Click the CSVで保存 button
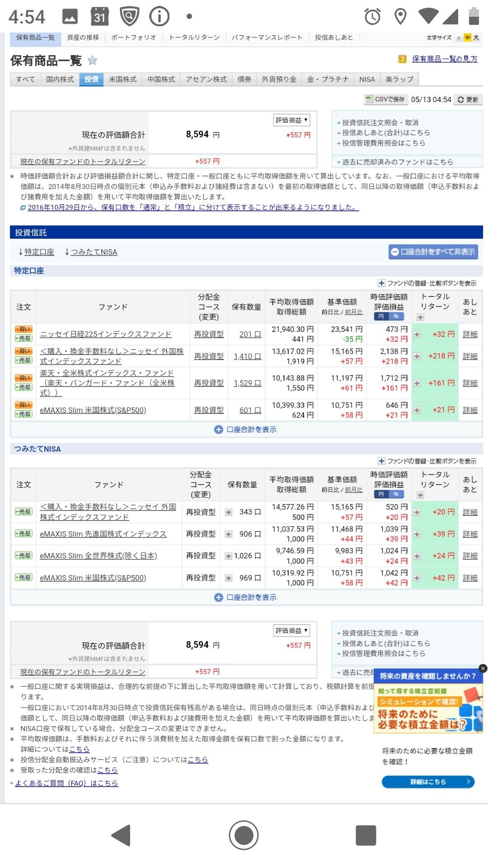Viewport: 488px width, 868px height. click(385, 99)
